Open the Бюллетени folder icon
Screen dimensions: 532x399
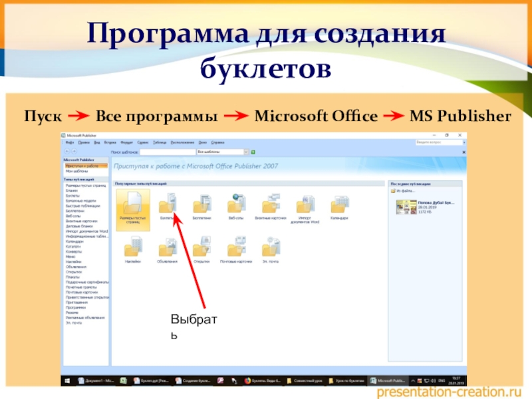202,204
